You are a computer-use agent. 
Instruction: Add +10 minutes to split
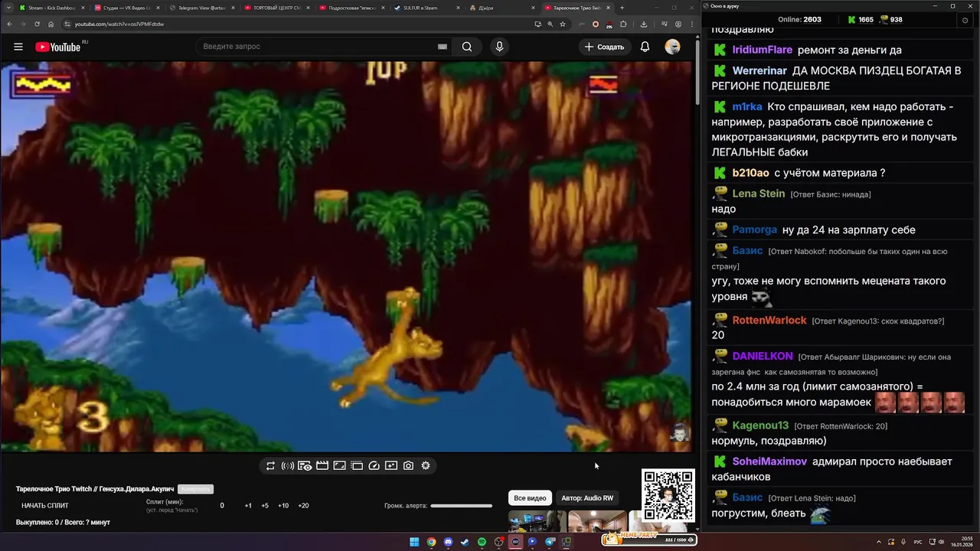[283, 506]
